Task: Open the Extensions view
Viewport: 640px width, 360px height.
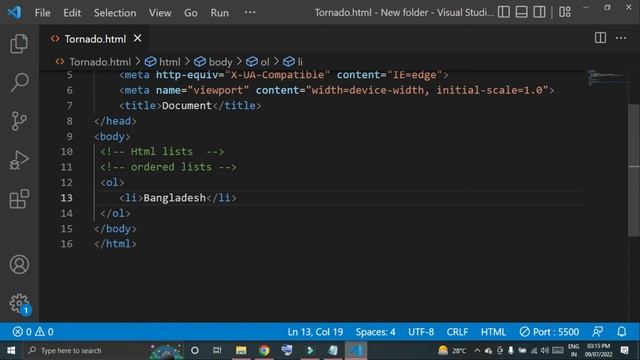Action: click(x=19, y=199)
